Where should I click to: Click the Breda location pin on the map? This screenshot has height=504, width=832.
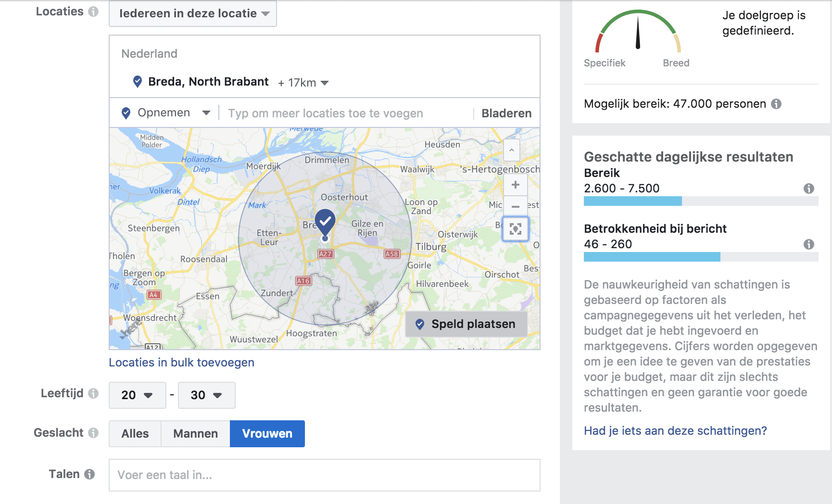click(325, 225)
